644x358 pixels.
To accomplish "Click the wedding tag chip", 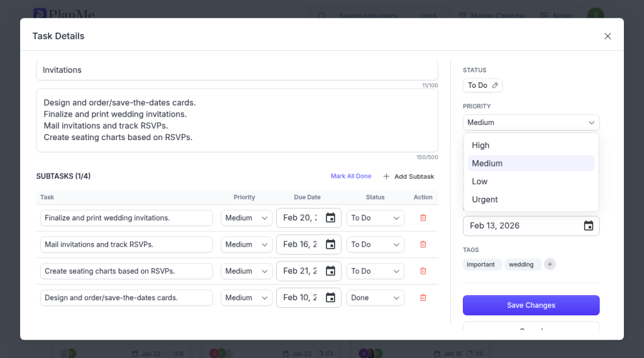I will (523, 264).
